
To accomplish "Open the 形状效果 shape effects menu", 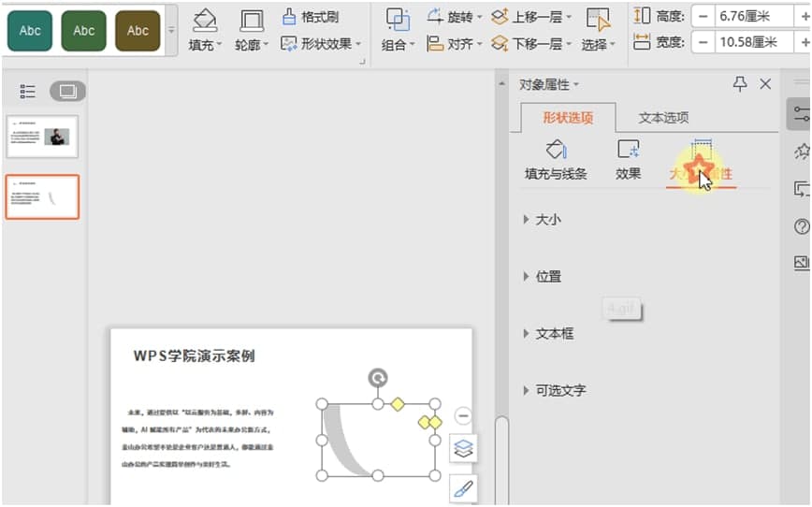I will pos(321,44).
